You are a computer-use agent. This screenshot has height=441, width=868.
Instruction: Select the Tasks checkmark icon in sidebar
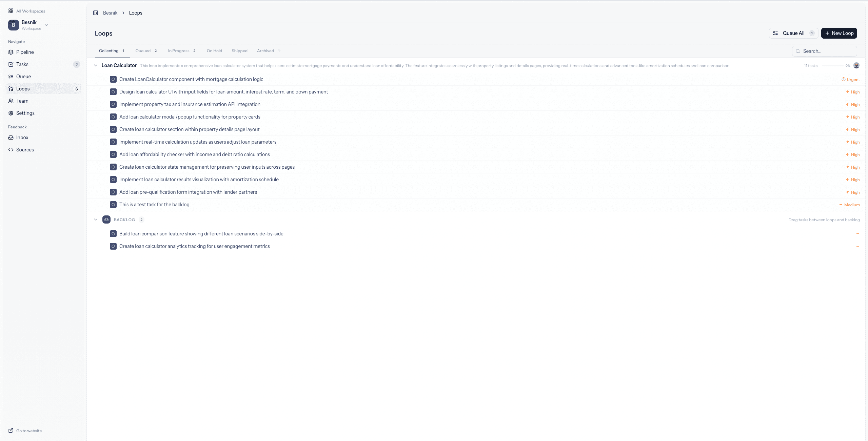click(11, 64)
